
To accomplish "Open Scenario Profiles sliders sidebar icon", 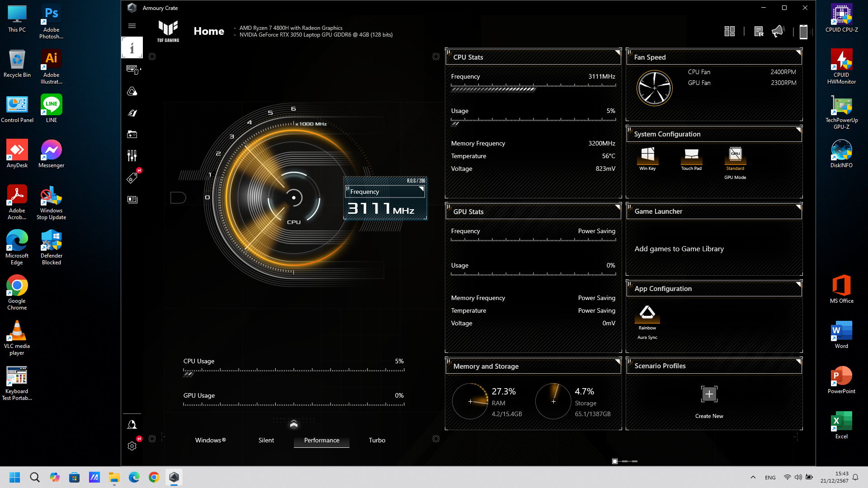I will coord(132,156).
